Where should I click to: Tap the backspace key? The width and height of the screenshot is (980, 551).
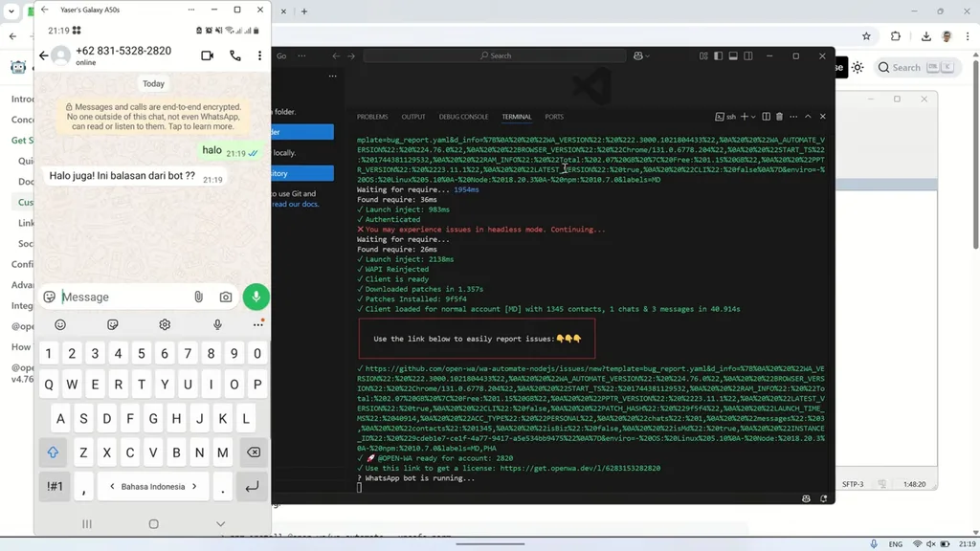[254, 452]
